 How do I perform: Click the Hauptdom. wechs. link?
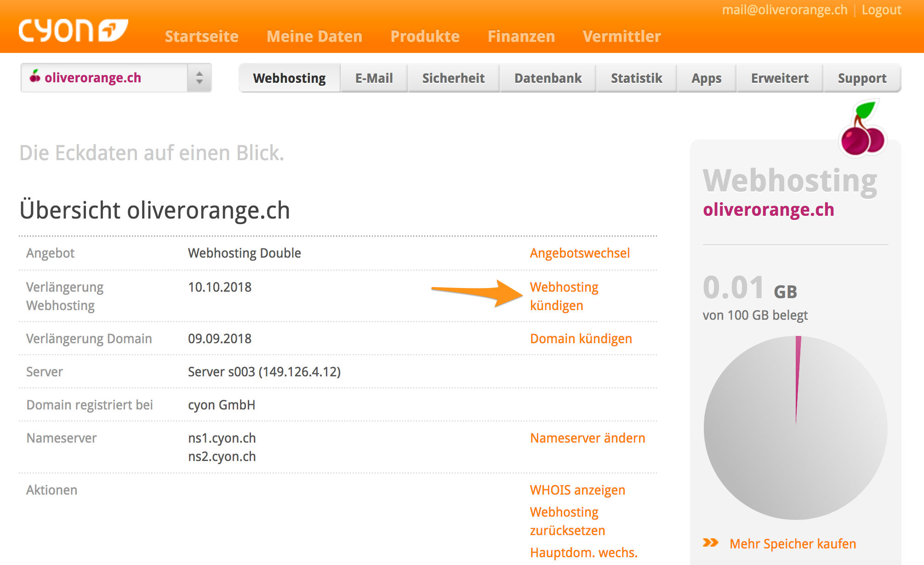[584, 553]
